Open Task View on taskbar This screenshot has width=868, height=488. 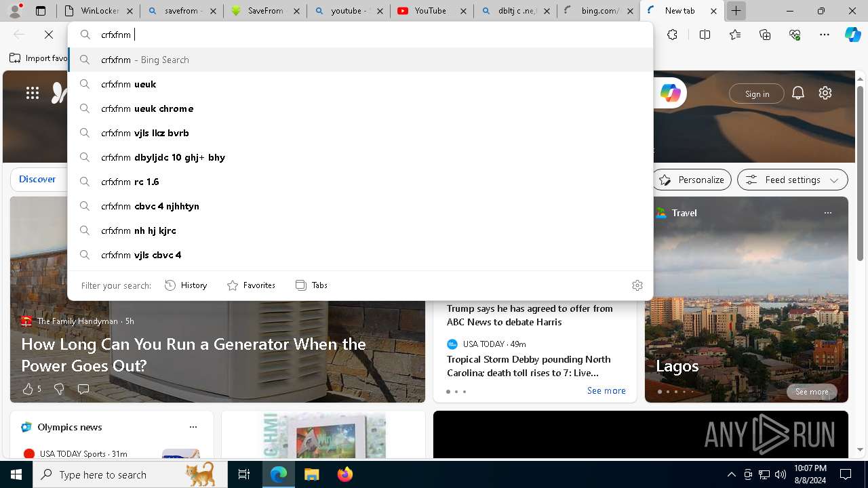coord(244,474)
